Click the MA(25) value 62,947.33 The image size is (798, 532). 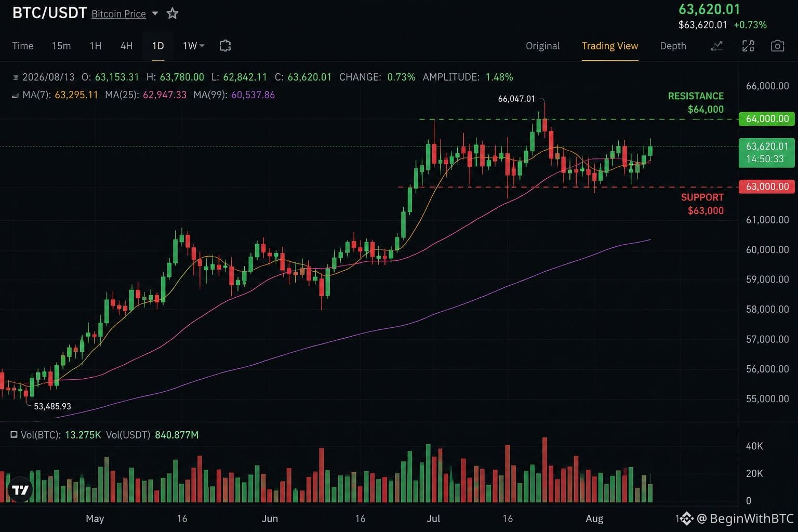(165, 95)
